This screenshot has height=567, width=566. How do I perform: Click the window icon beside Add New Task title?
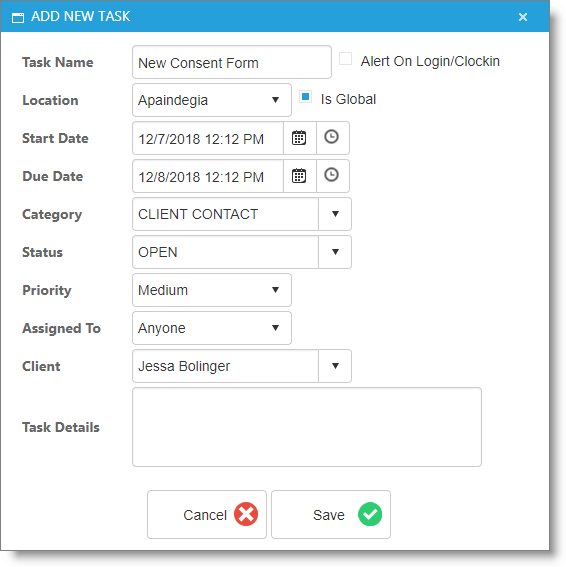click(18, 17)
